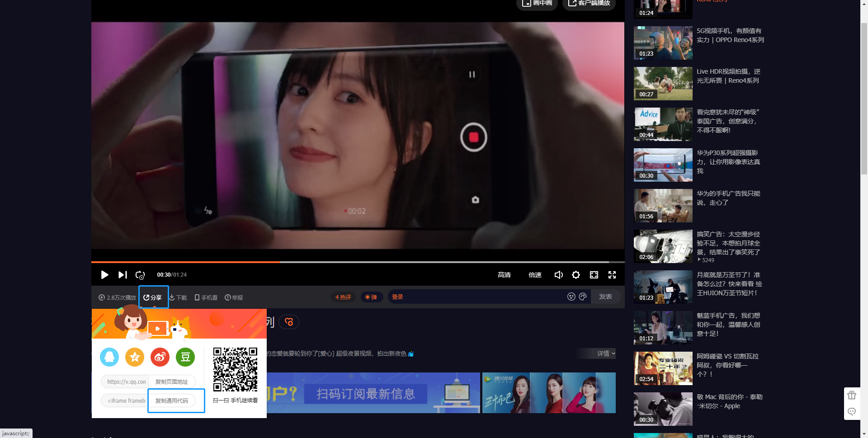The width and height of the screenshot is (868, 438).
Task: Open the 倍速 playback speed menu
Action: click(x=535, y=275)
